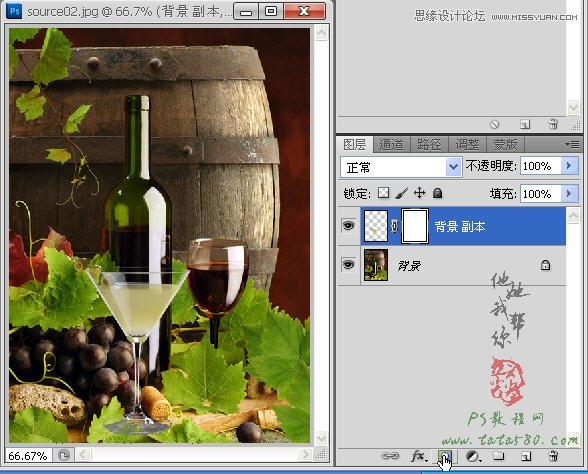Click the mask link icon on 背景 副本
Screen dimensions: 588x474
(x=394, y=226)
